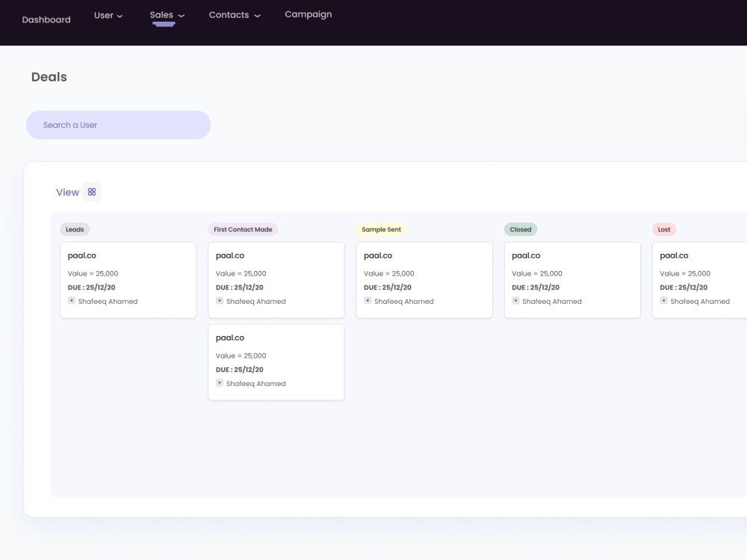
Task: Open the paal.co deal card in Leads
Action: click(x=128, y=280)
